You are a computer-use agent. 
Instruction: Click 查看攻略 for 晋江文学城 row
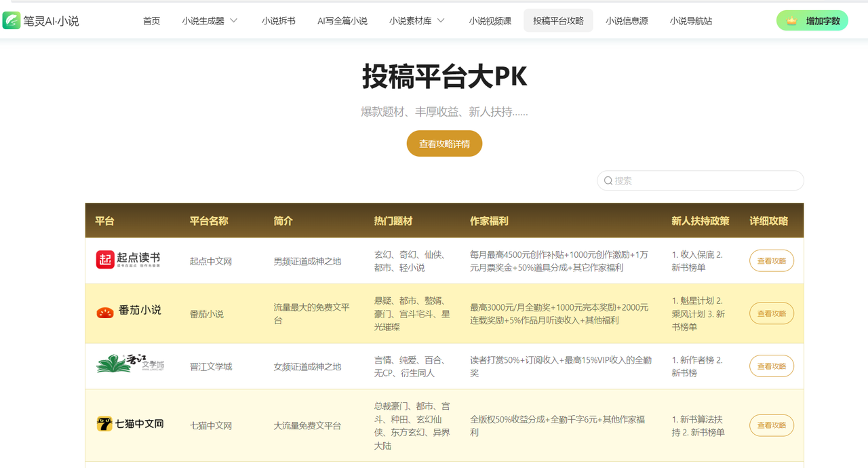(x=772, y=366)
